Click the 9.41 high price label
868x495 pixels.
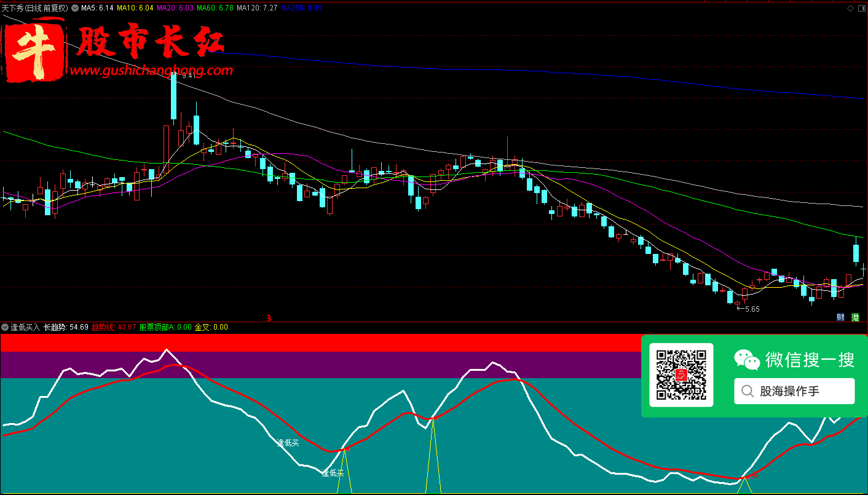coord(188,76)
